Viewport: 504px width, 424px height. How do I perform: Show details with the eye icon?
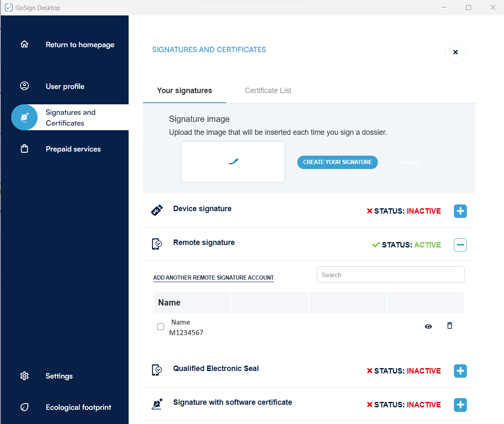[x=428, y=326]
